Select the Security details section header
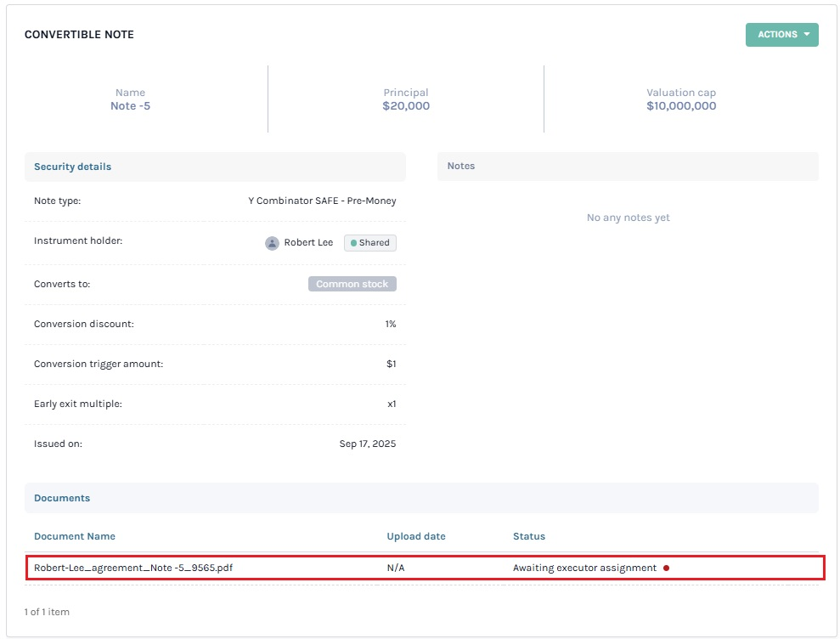The height and width of the screenshot is (639, 840). click(72, 167)
